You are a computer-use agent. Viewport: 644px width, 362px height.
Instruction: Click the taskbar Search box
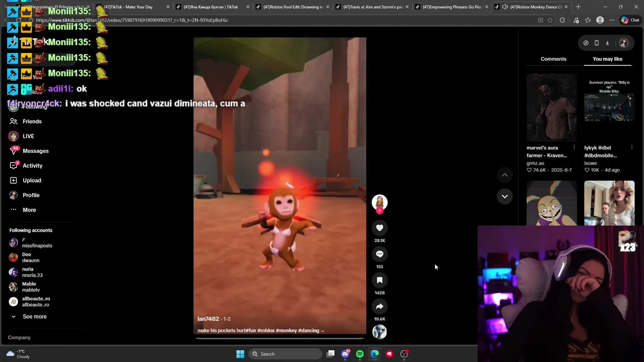(286, 354)
